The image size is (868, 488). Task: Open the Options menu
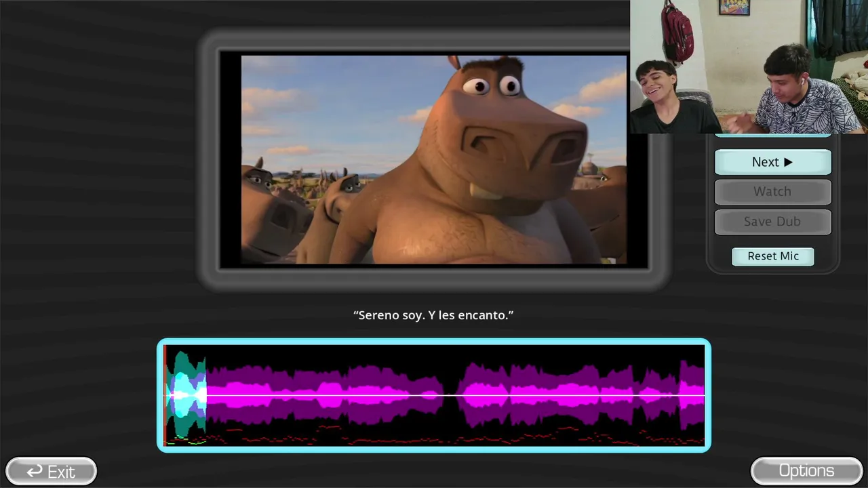click(806, 471)
